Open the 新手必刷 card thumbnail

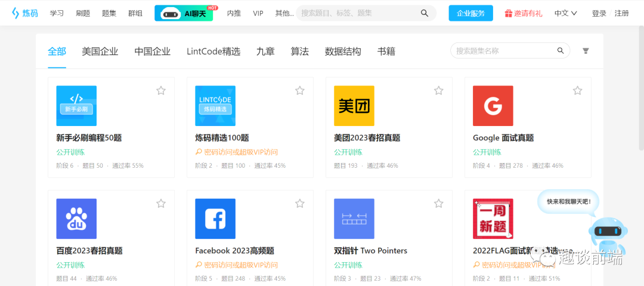pyautogui.click(x=76, y=106)
